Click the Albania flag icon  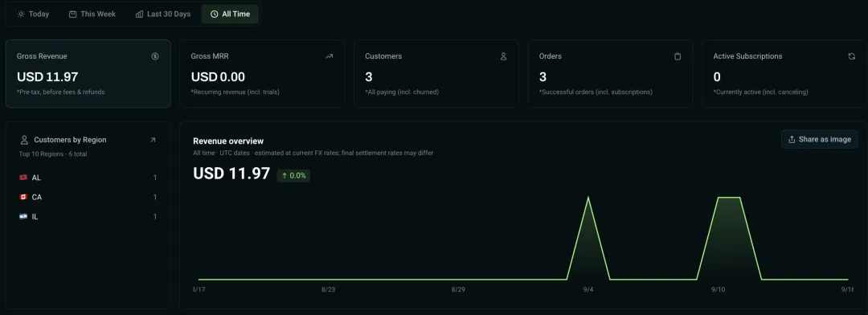(23, 178)
